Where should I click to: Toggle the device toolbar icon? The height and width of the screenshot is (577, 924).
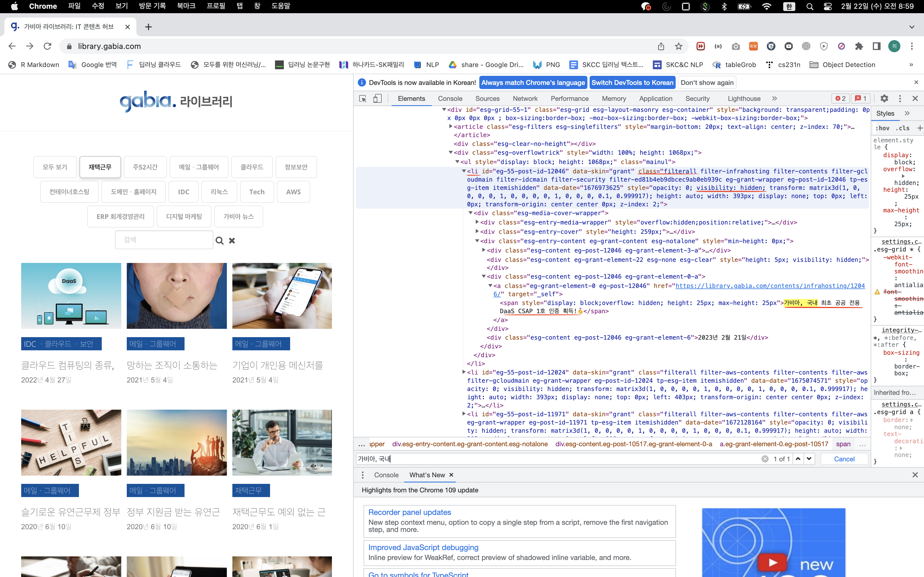[377, 98]
